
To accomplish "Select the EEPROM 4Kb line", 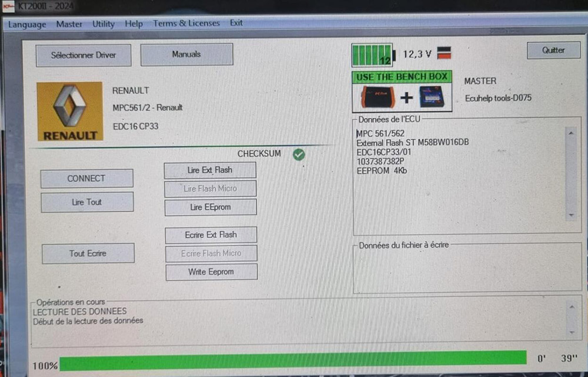I will (382, 171).
